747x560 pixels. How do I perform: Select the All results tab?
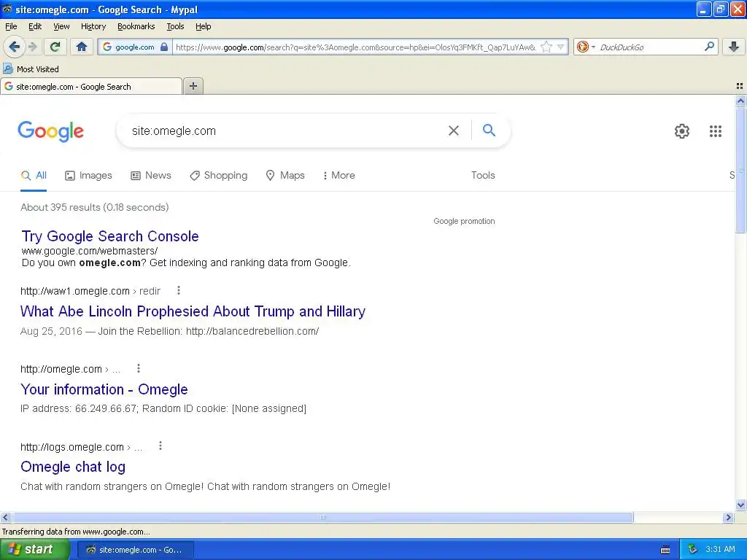[34, 175]
